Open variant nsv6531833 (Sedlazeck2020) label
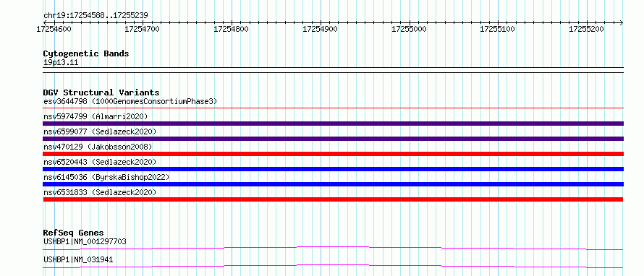Viewport: 644px width, 276px height. pos(100,192)
